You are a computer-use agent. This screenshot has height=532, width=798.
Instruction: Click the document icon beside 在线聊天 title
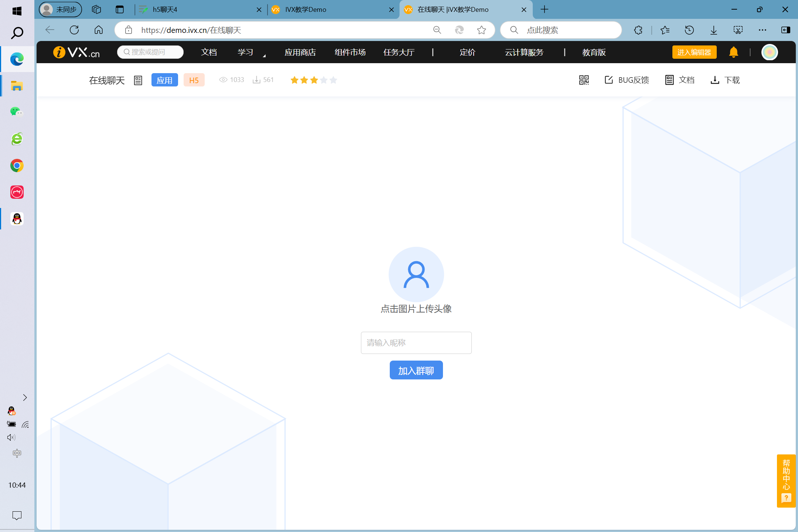[x=138, y=80]
